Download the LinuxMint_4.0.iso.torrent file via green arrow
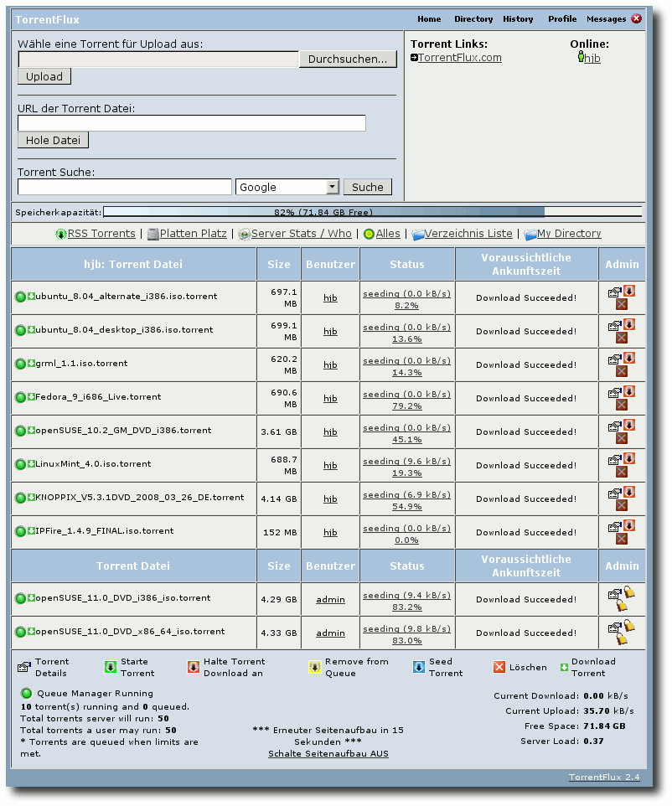The height and width of the screenshot is (806, 672). [31, 463]
